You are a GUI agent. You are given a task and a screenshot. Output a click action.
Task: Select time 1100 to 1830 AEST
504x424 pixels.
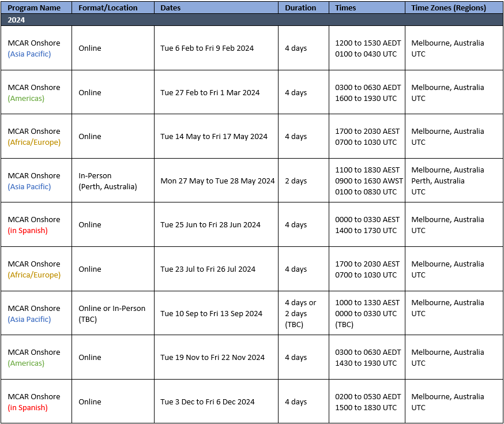(x=367, y=170)
